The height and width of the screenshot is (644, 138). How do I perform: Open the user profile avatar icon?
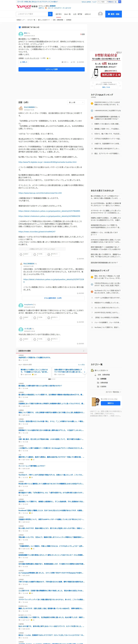pyautogui.click(x=100, y=14)
